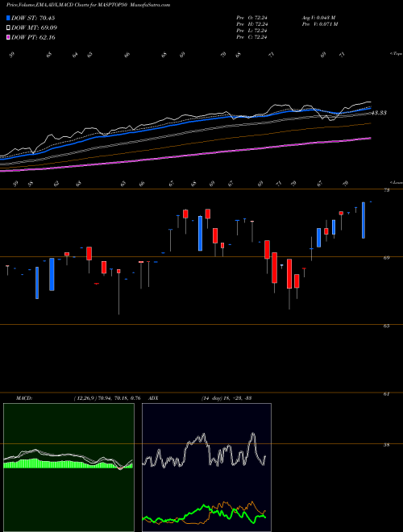Select the chart title mentioning MunafaSutra.com
Viewport: 403px width, 532px height.
point(88,5)
